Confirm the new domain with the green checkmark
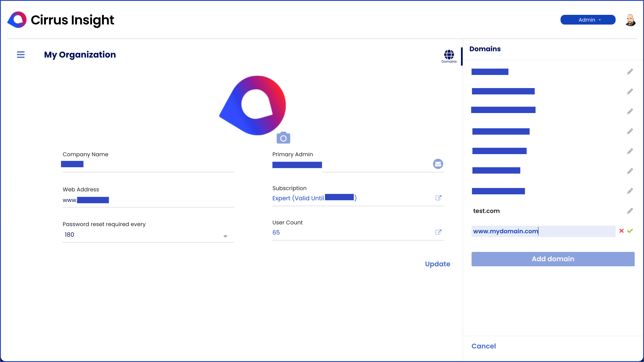 click(x=630, y=231)
